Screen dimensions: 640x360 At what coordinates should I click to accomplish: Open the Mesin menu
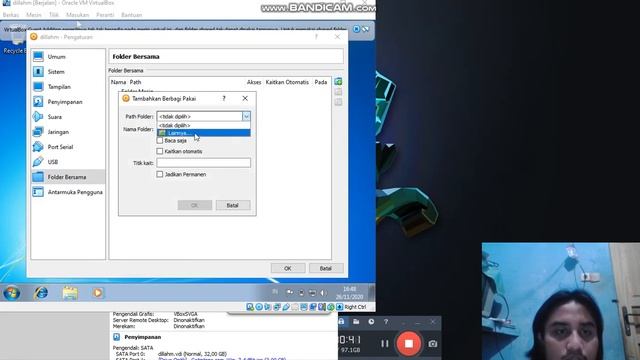point(33,15)
